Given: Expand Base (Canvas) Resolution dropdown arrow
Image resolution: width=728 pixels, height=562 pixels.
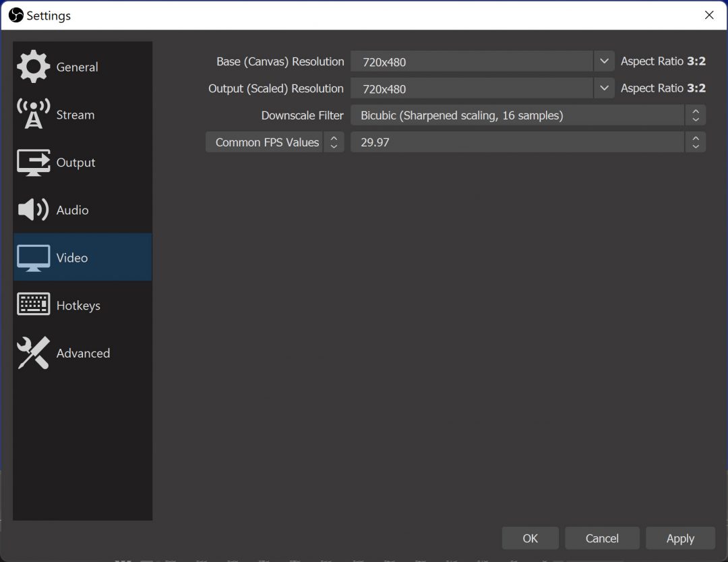Looking at the screenshot, I should [604, 61].
